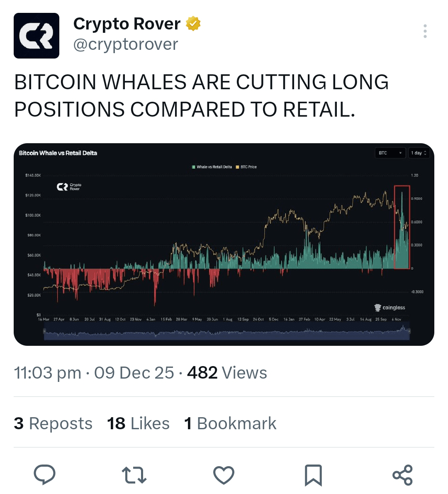Open the 1 day interval selector
Image resolution: width=448 pixels, height=494 pixels.
click(x=419, y=153)
